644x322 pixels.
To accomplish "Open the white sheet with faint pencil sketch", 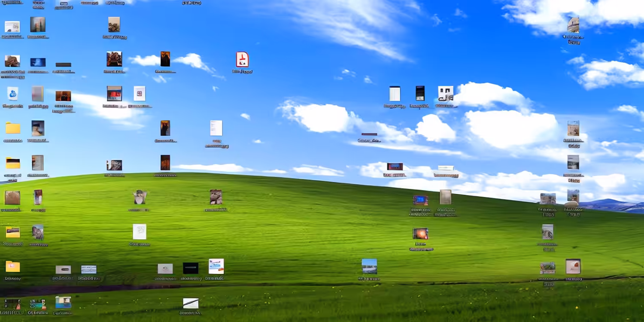I will (x=140, y=232).
